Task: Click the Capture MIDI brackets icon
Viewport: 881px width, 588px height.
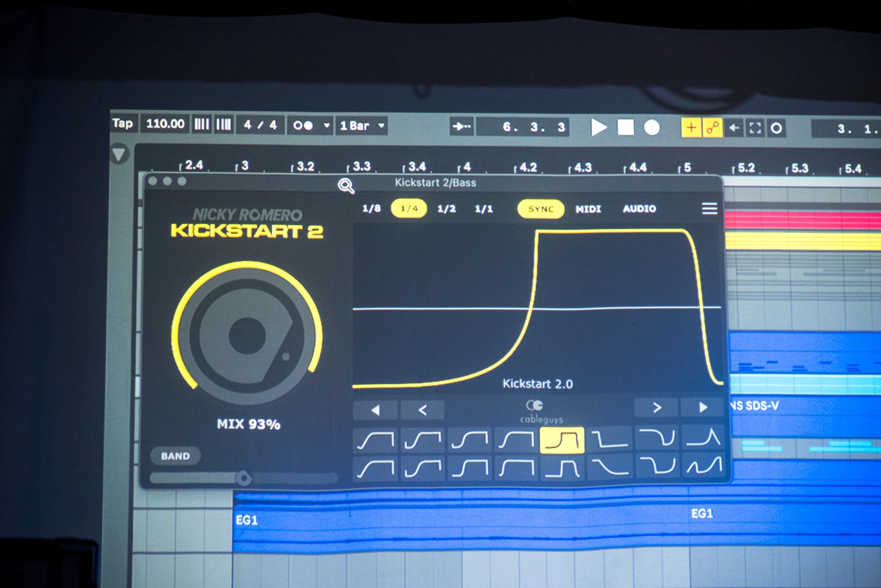Action: pyautogui.click(x=755, y=128)
